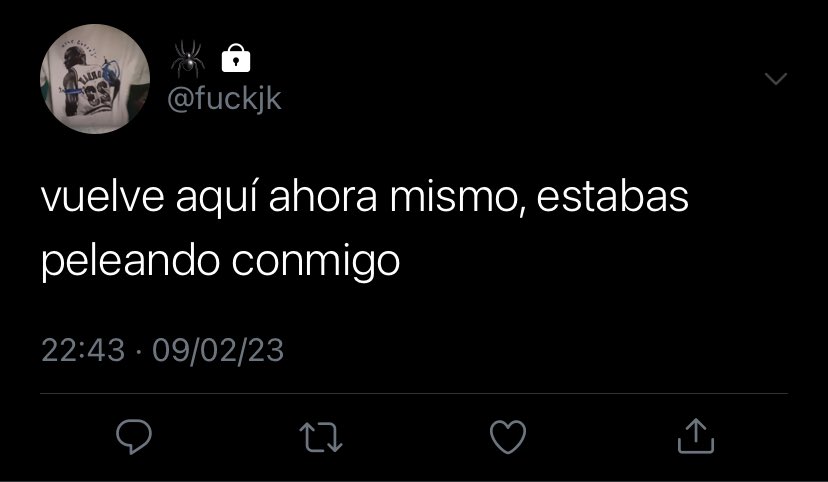Click the 09/02/23 post date
Image resolution: width=828 pixels, height=482 pixels.
click(x=218, y=351)
